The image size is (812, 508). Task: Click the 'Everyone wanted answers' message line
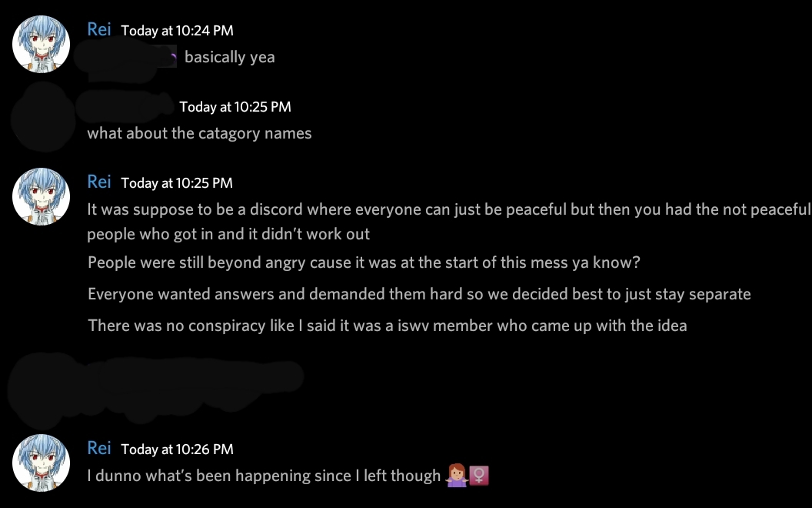pyautogui.click(x=420, y=295)
